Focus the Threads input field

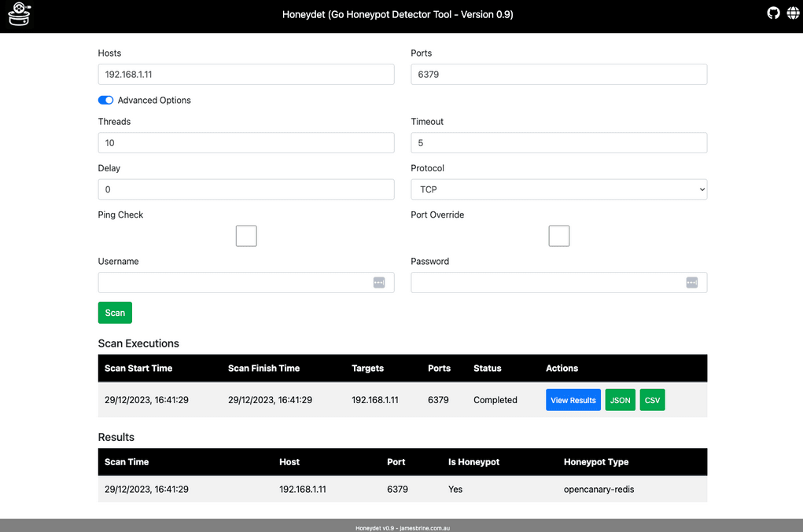click(246, 143)
